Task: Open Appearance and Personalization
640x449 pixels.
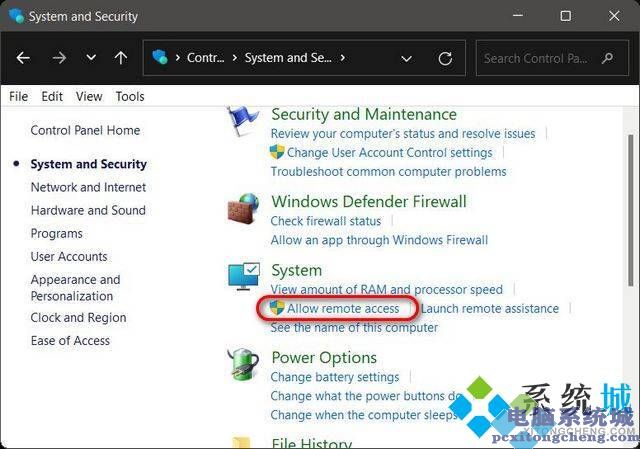Action: pos(76,288)
